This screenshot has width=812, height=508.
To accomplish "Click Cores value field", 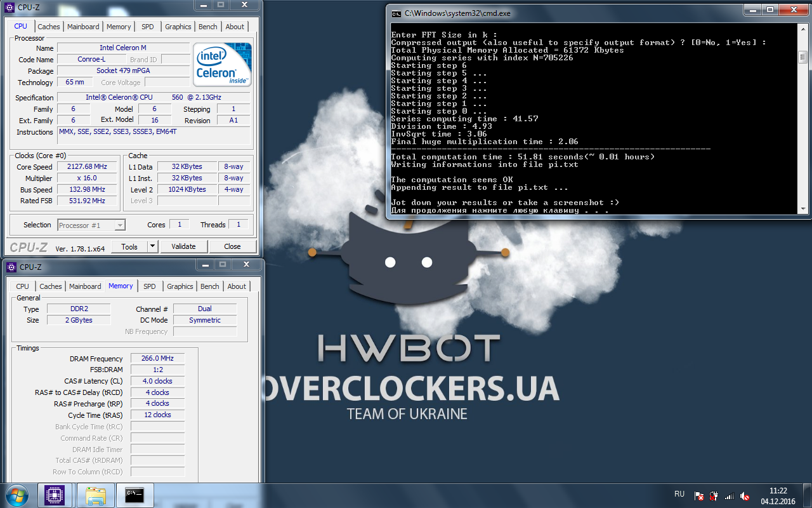I will pyautogui.click(x=180, y=225).
